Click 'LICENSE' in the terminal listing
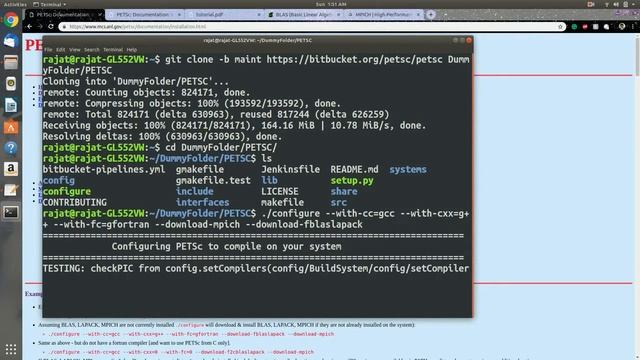Screen dimensions: 640x360 click(280, 191)
